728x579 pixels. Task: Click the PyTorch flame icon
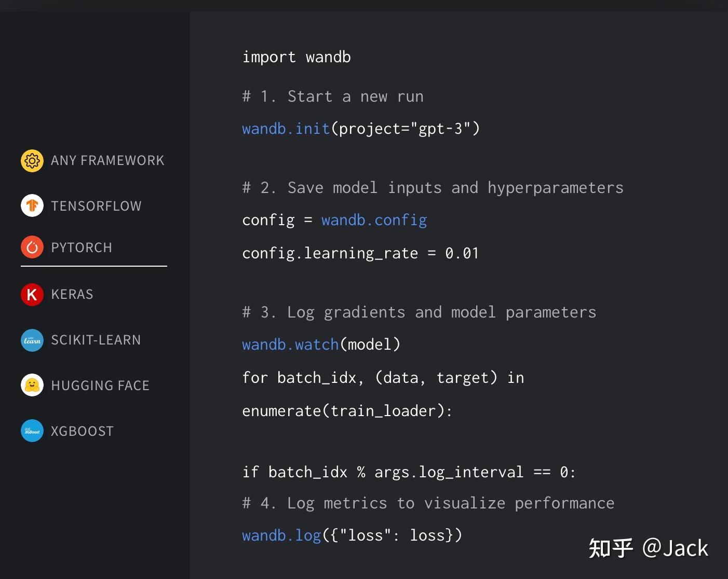click(x=32, y=247)
